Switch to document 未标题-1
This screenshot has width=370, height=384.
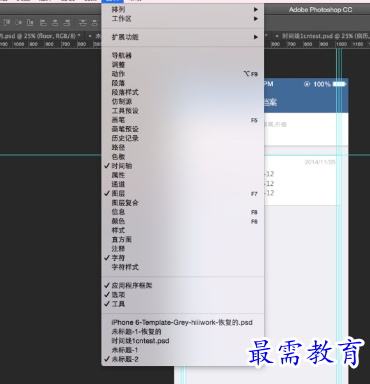(x=183, y=350)
